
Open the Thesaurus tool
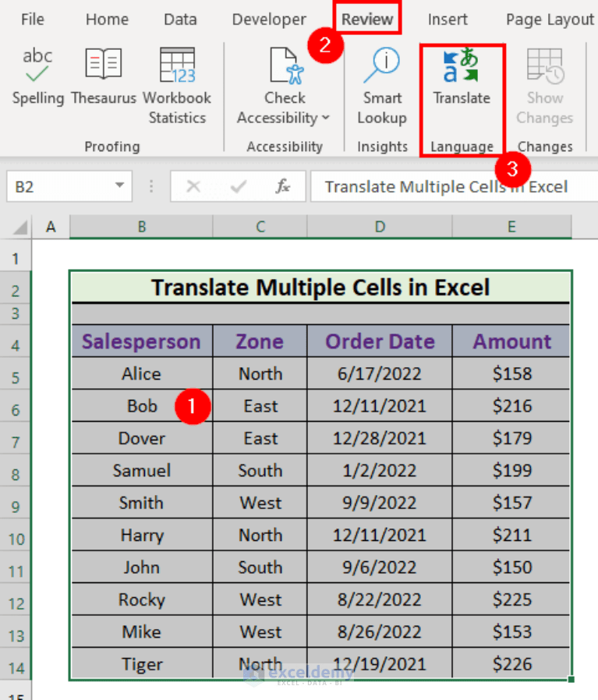(x=104, y=78)
